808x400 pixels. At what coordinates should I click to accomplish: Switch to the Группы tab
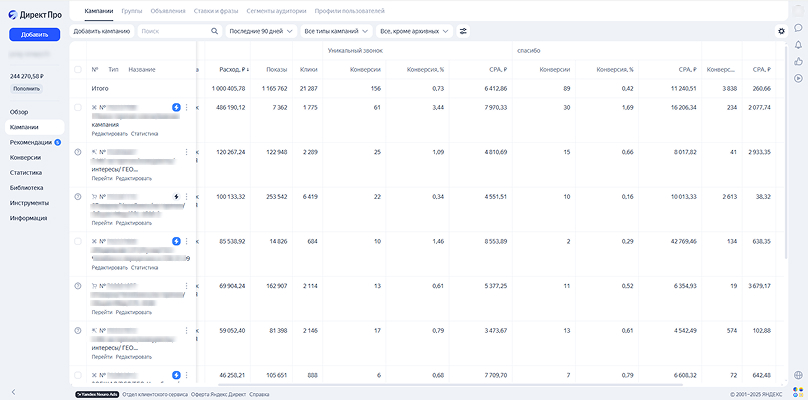(132, 11)
